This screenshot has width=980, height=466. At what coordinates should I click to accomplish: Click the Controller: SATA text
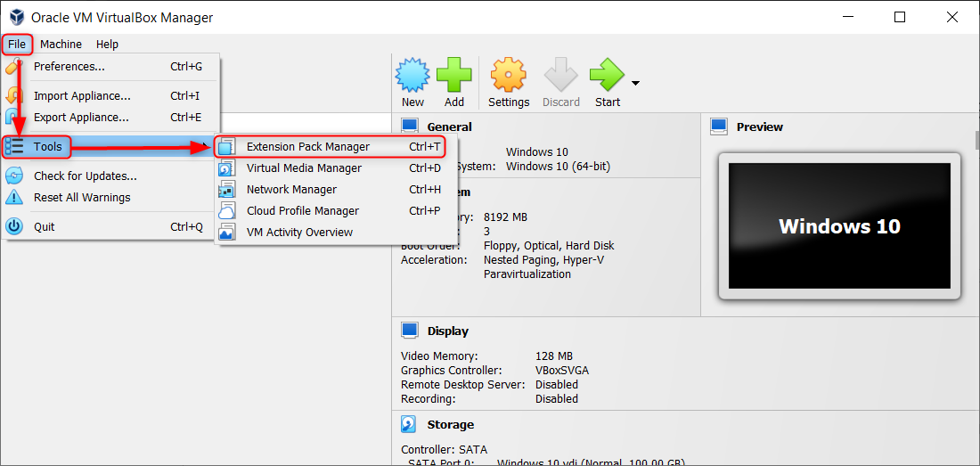tap(444, 449)
